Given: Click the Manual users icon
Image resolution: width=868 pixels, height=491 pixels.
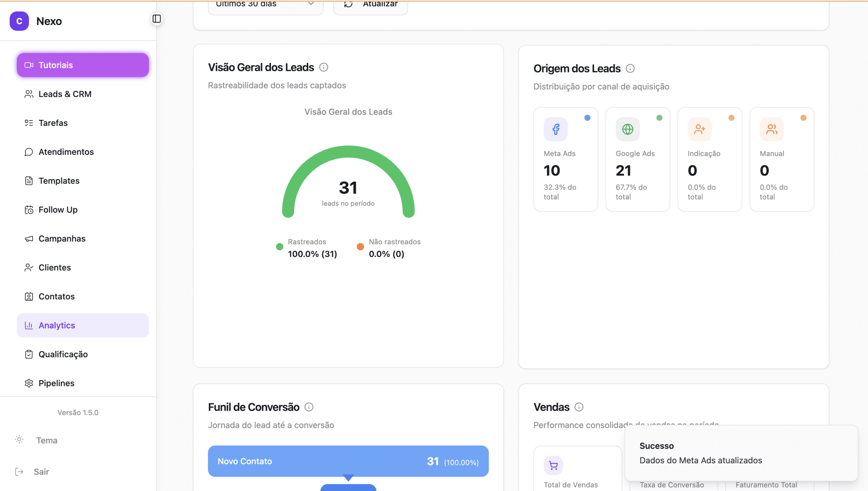Looking at the screenshot, I should [x=772, y=129].
